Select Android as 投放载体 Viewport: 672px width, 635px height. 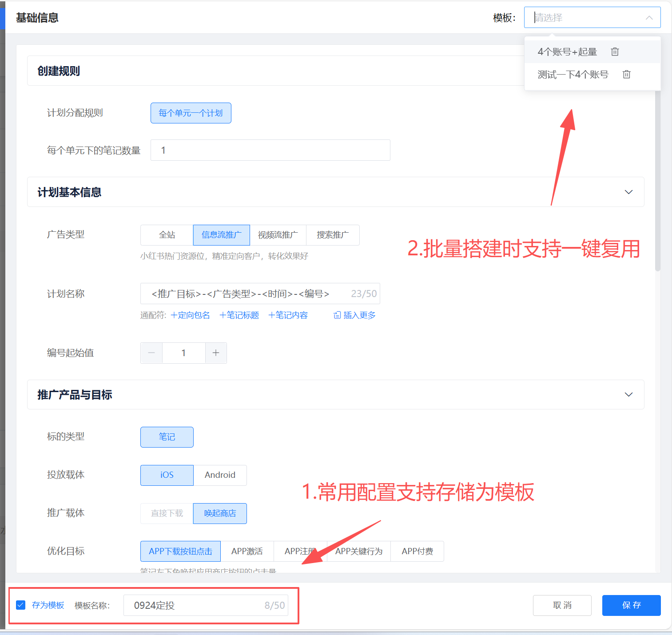tap(220, 475)
